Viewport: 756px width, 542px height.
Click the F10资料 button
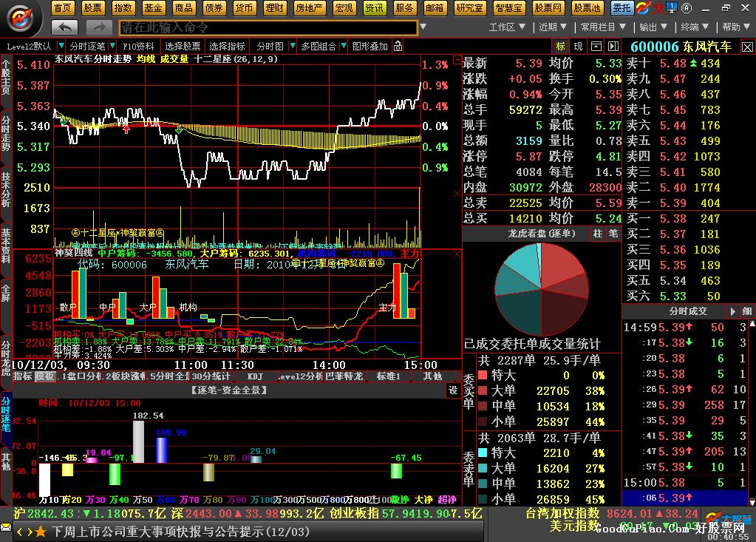(138, 47)
